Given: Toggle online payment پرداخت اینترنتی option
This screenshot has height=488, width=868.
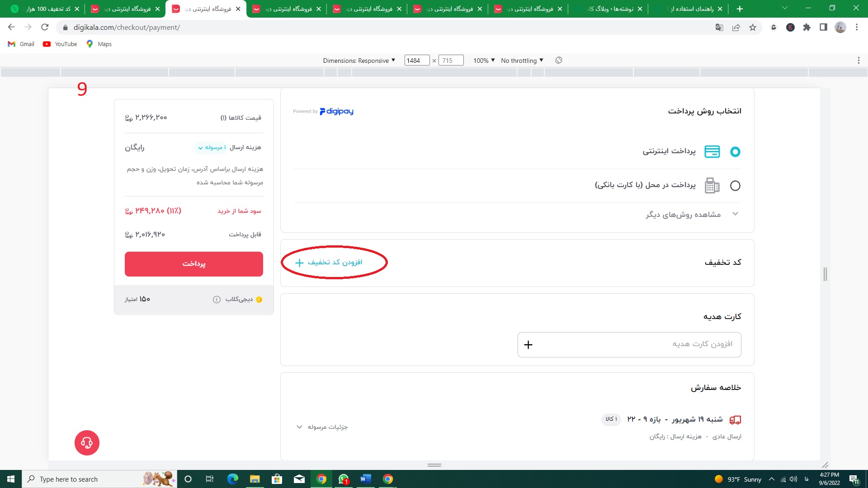Looking at the screenshot, I should point(735,151).
